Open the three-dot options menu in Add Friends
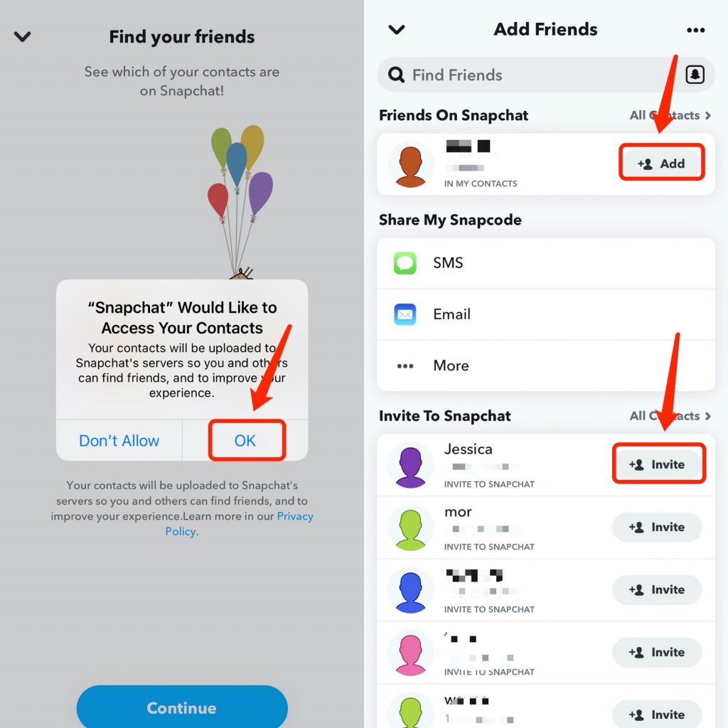 coord(695,30)
